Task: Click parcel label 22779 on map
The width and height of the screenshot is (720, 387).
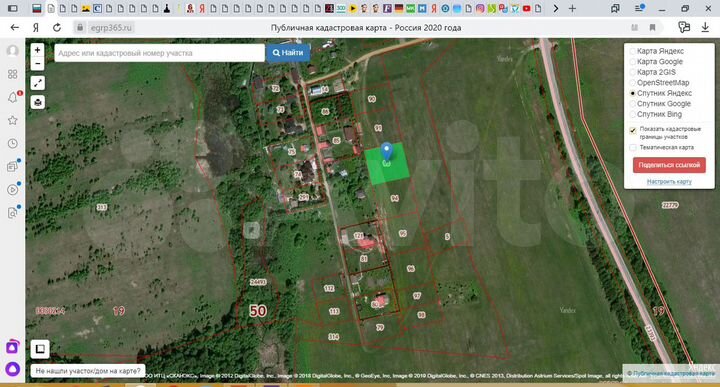Action: [670, 205]
